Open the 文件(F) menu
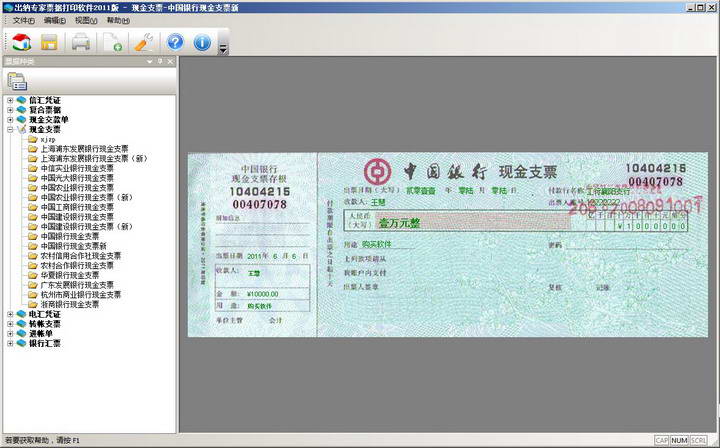This screenshot has height=448, width=720. tap(23, 21)
